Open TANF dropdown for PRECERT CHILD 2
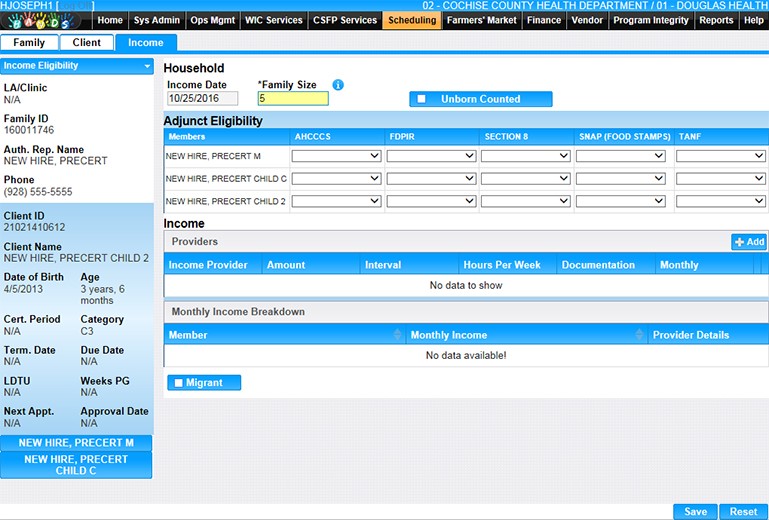The height and width of the screenshot is (520, 769). (x=720, y=202)
